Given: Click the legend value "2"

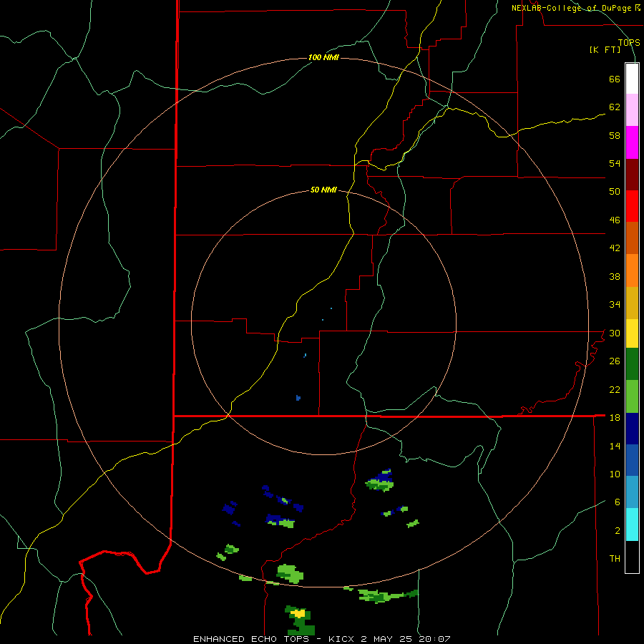Looking at the screenshot, I should [617, 530].
